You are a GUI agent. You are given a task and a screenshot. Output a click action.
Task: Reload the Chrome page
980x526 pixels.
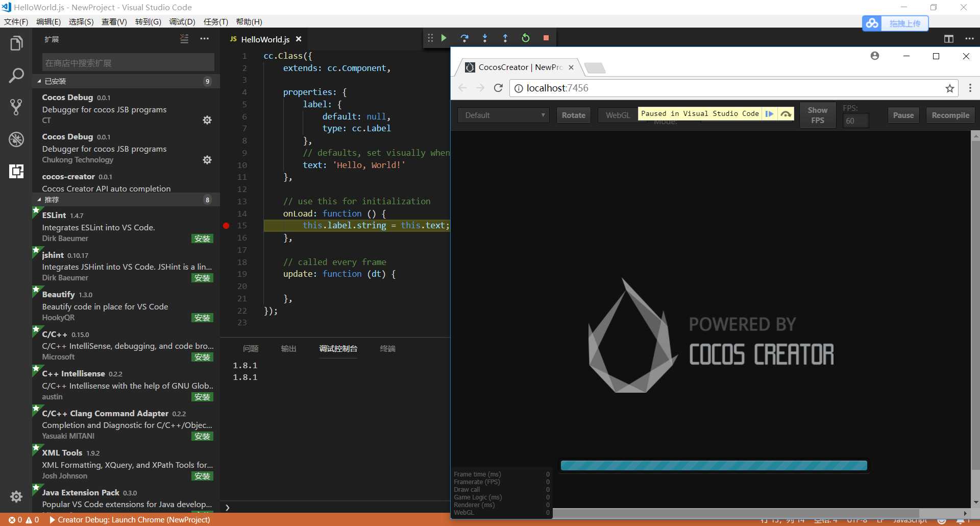[498, 88]
